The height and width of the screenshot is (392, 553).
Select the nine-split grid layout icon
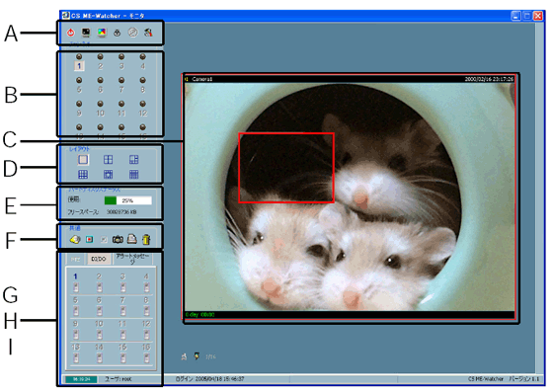[x=83, y=174]
